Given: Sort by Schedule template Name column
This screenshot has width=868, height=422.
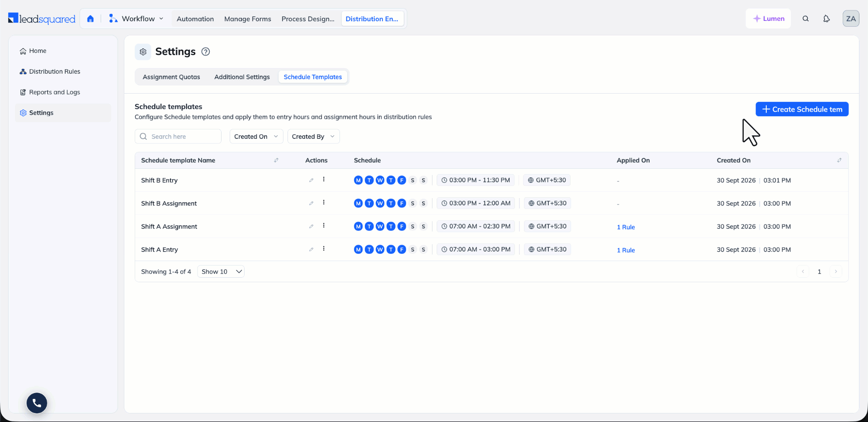Looking at the screenshot, I should (276, 160).
